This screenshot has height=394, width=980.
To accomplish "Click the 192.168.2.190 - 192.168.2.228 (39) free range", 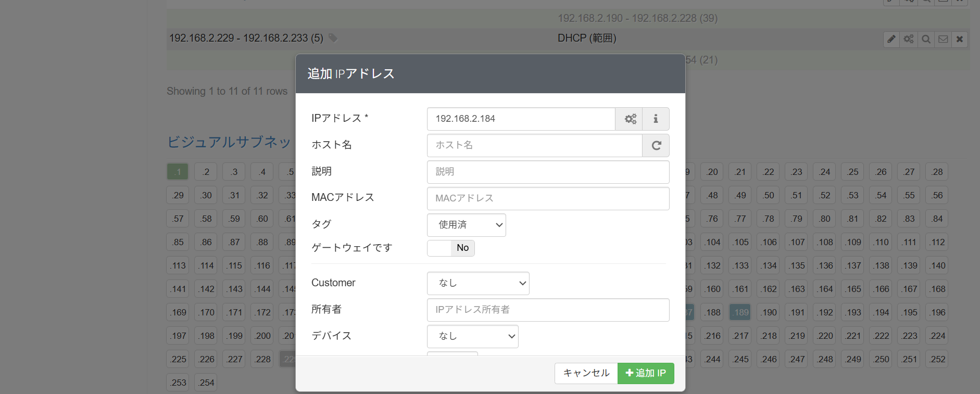I will point(637,18).
